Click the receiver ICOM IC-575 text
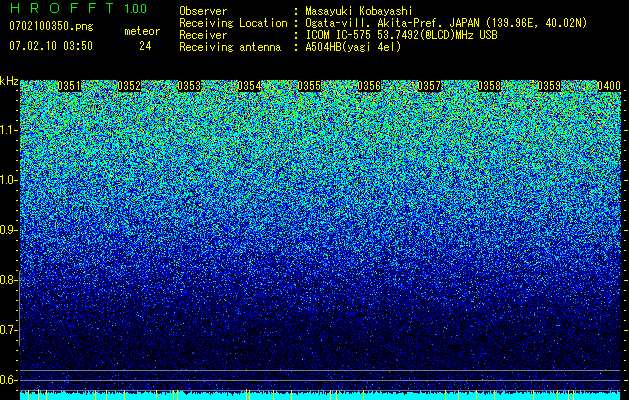Viewport: 629px width, 400px height. pos(401,35)
